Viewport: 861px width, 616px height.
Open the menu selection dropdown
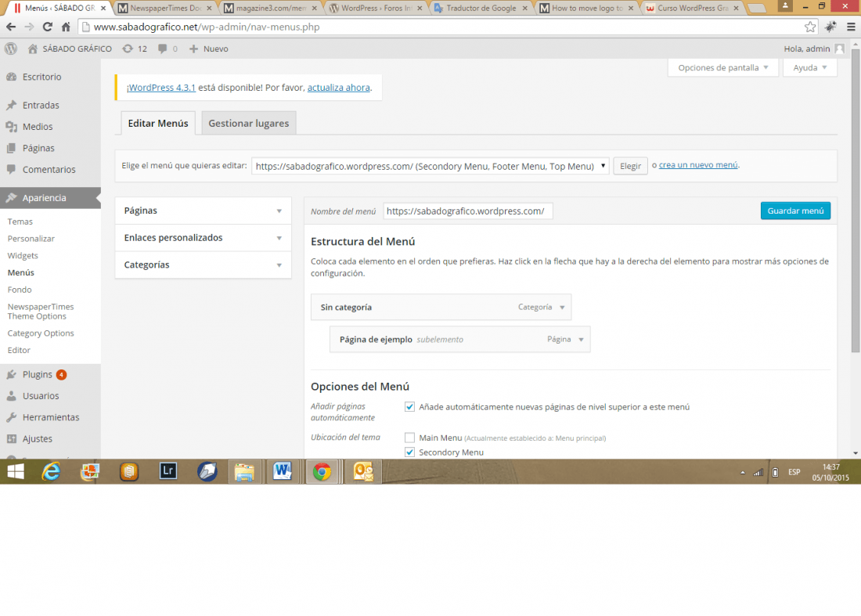(430, 166)
